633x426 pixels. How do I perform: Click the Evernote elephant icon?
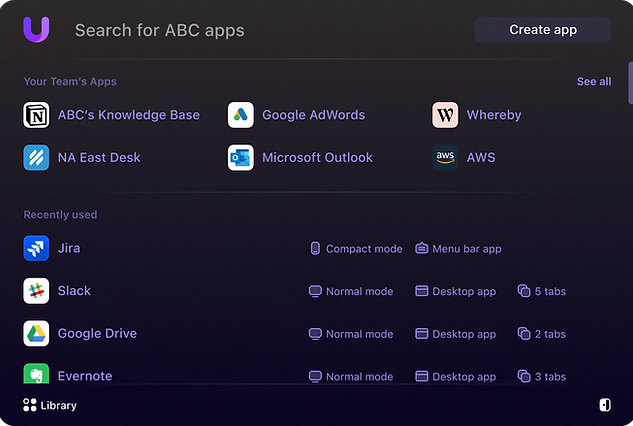(36, 374)
